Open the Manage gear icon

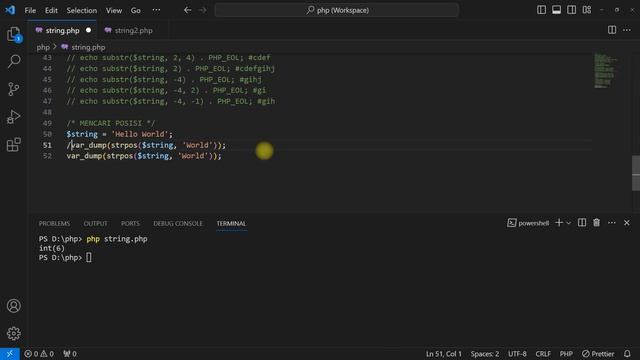[13, 333]
